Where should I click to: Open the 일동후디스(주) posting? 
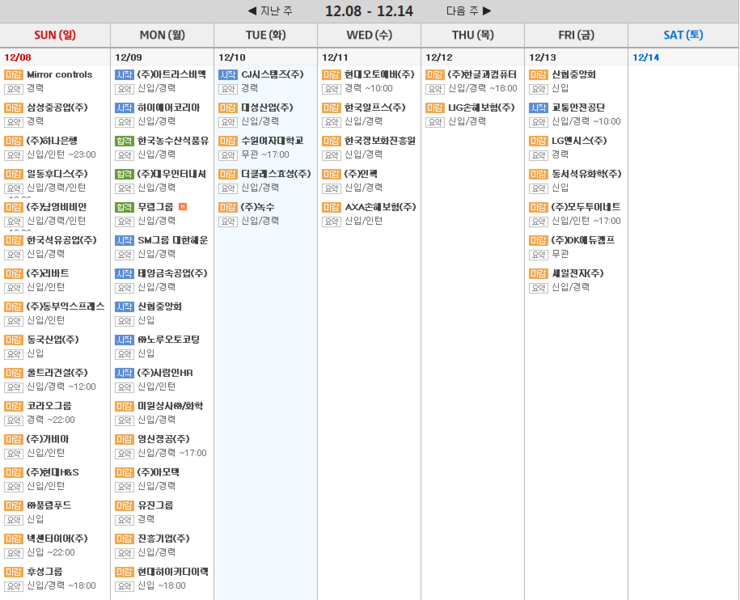click(x=57, y=174)
